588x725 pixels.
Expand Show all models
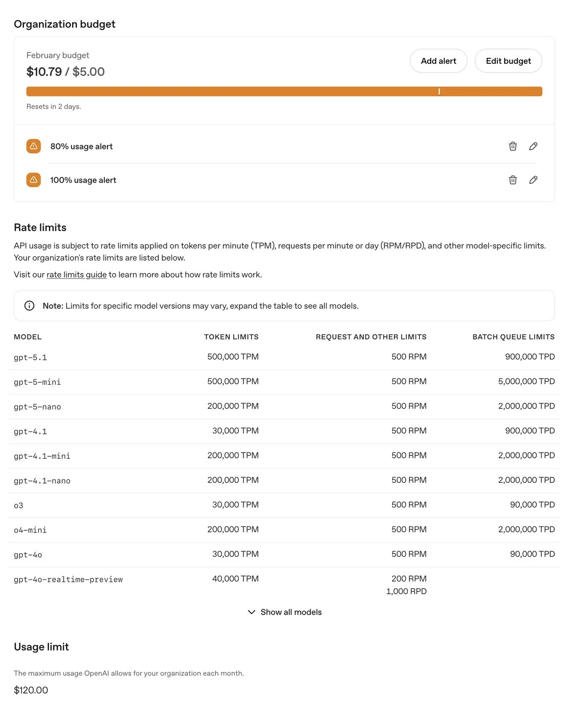coord(285,612)
